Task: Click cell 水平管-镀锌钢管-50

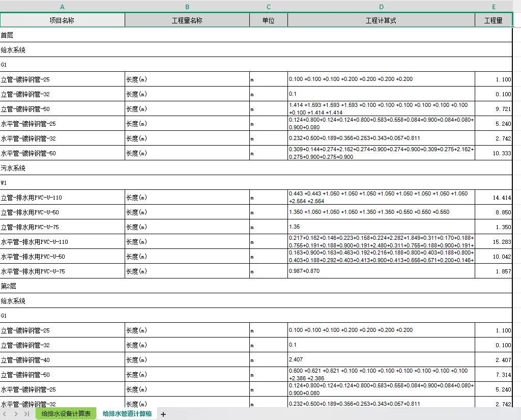Action: (x=62, y=153)
